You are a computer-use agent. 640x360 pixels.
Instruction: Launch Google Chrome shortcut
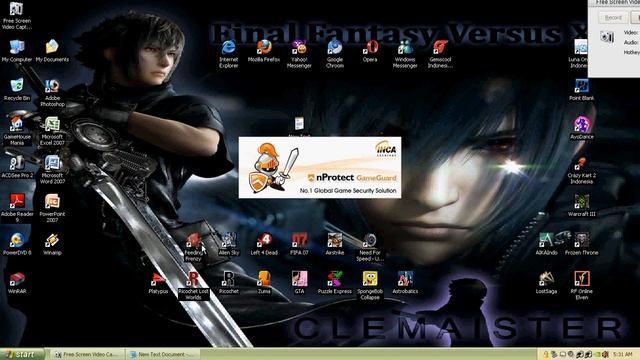click(335, 54)
